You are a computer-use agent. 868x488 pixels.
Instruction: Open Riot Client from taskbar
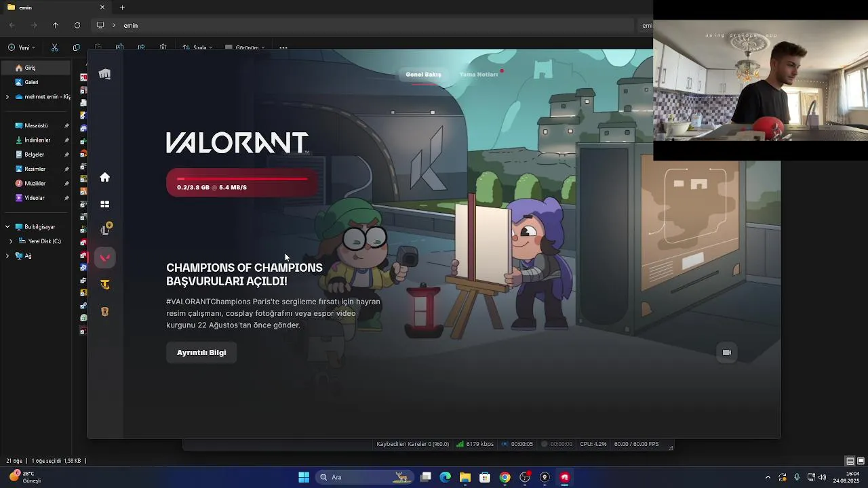pyautogui.click(x=564, y=477)
